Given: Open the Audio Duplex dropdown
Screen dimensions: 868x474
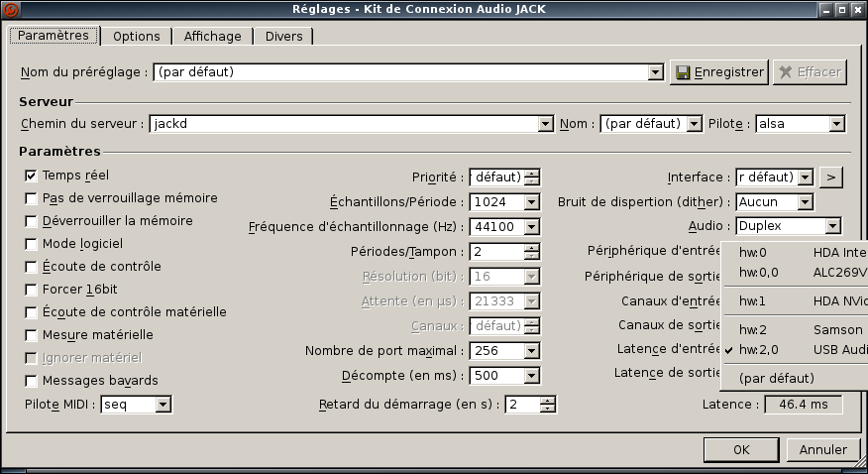Looking at the screenshot, I should [x=832, y=226].
